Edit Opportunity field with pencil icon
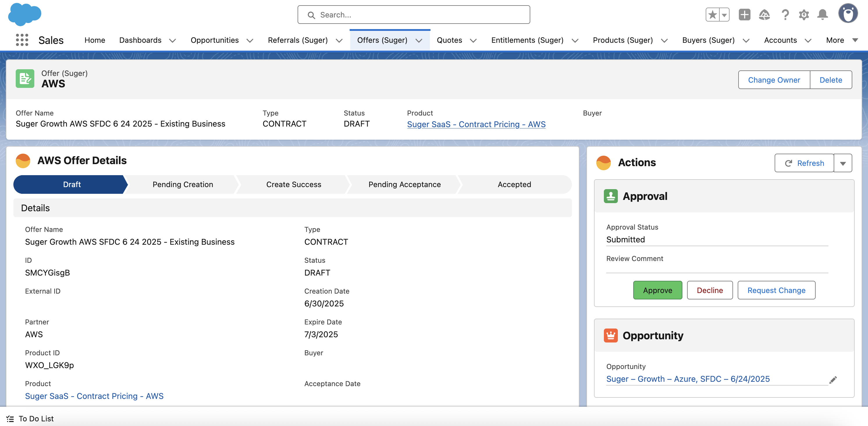 (833, 380)
